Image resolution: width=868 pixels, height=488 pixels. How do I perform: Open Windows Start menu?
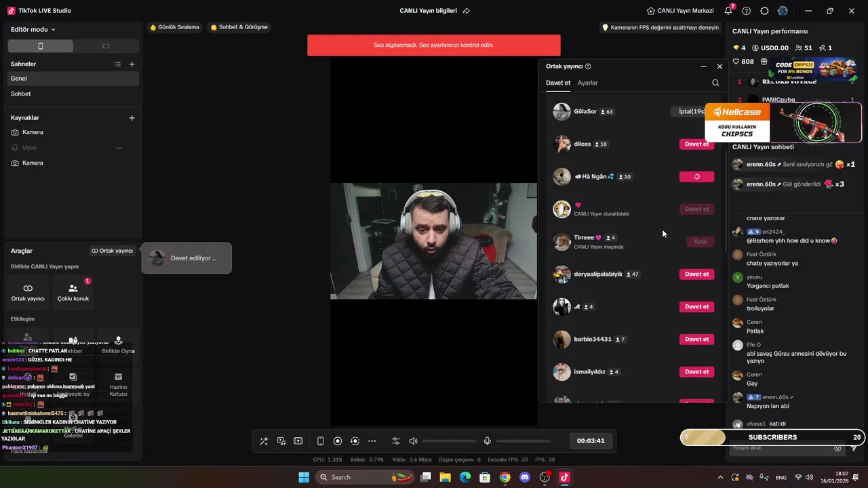tap(304, 477)
